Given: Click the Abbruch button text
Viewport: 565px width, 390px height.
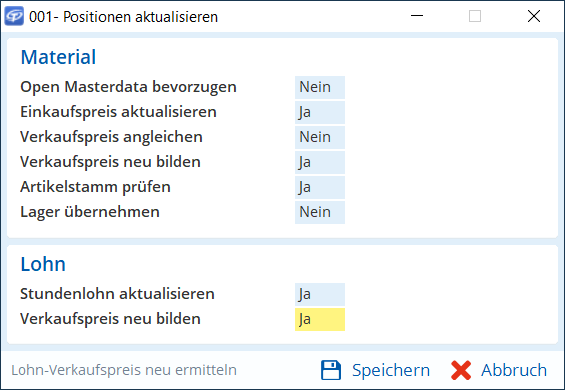Looking at the screenshot, I should 514,370.
